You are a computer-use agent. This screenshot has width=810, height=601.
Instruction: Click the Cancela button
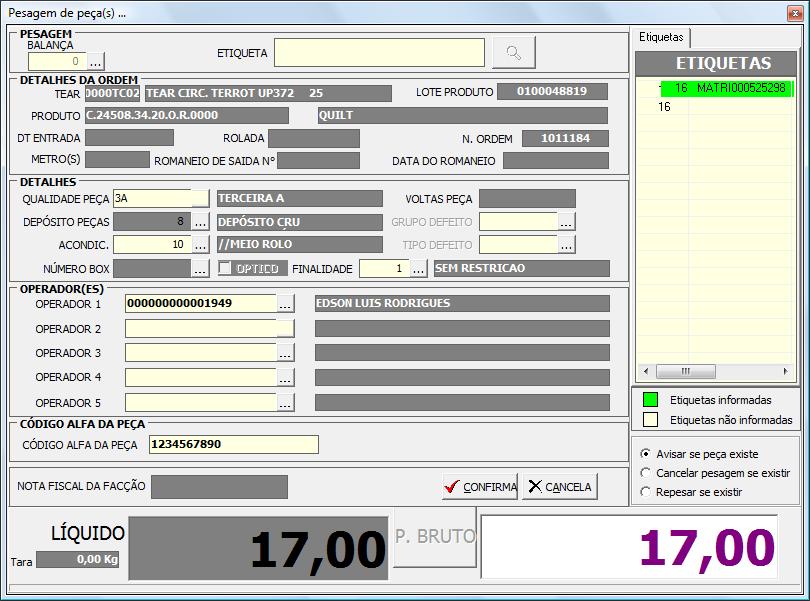[x=560, y=487]
